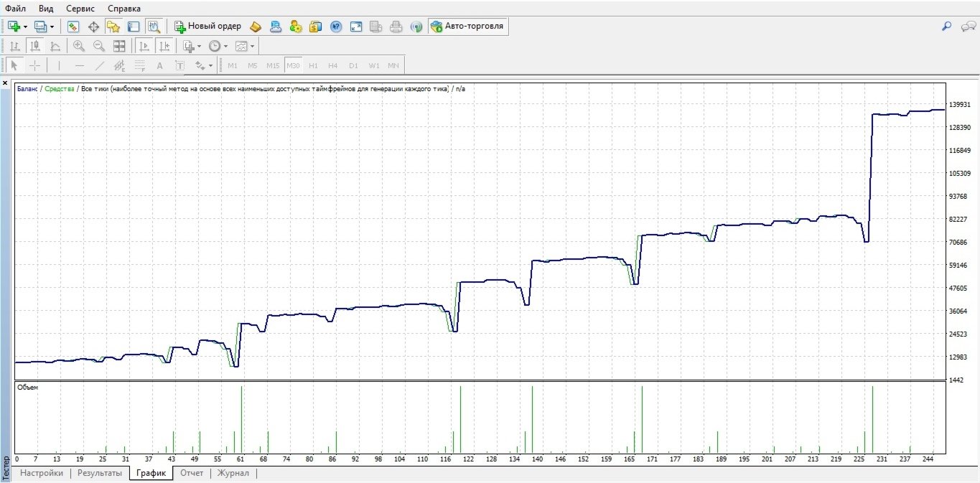980x483 pixels.
Task: Toggle the Terminal window icon
Action: [134, 27]
